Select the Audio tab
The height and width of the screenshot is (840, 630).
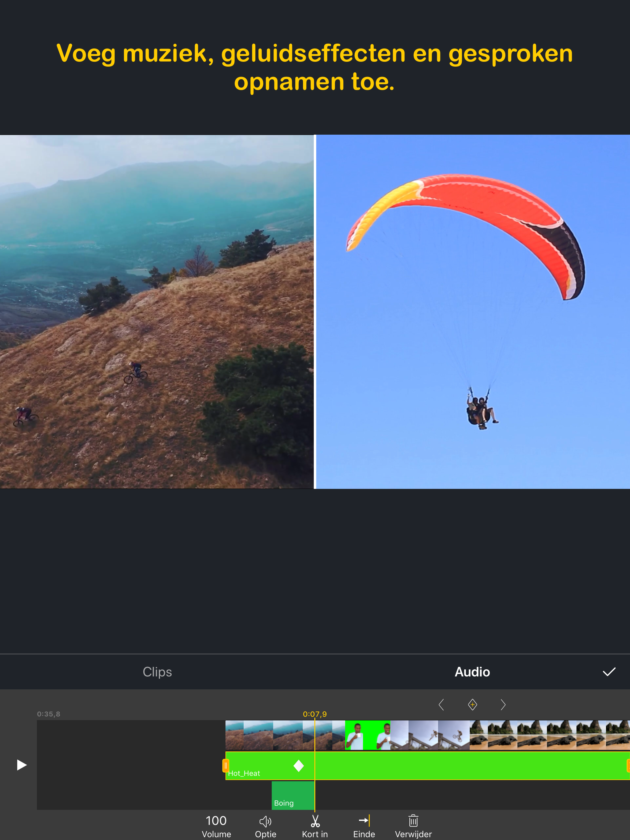(472, 672)
